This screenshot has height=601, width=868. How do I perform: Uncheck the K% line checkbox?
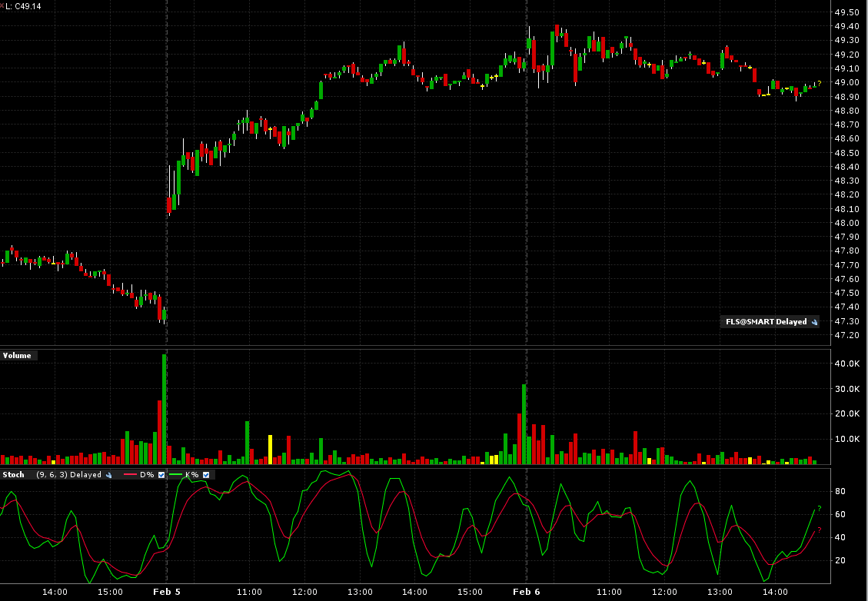point(206,475)
